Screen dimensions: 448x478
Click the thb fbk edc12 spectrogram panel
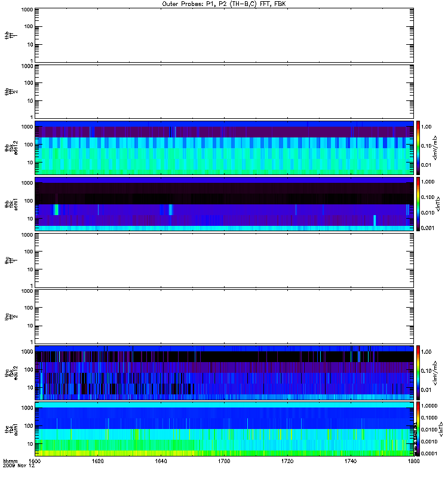[x=224, y=148]
